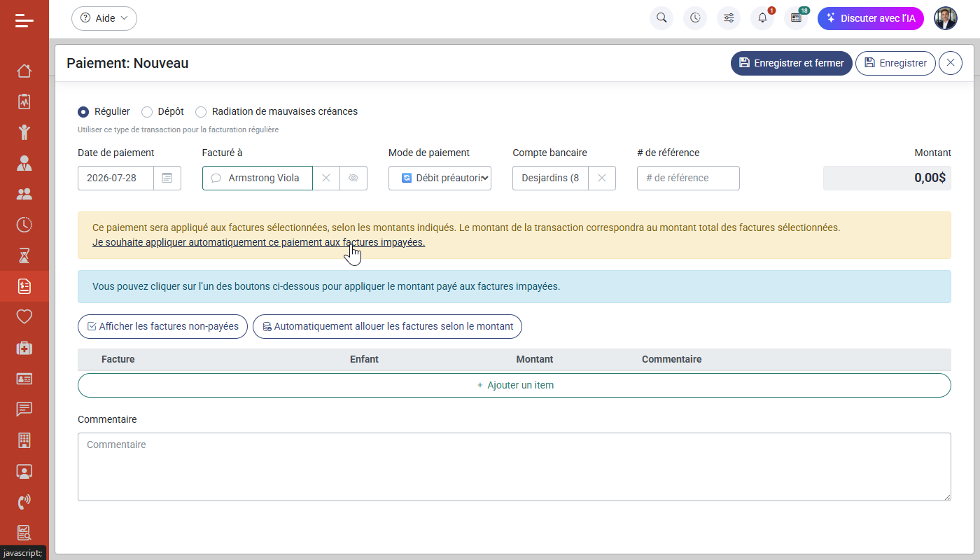Expand the Aide dropdown
The width and height of the screenshot is (980, 560).
click(x=104, y=18)
